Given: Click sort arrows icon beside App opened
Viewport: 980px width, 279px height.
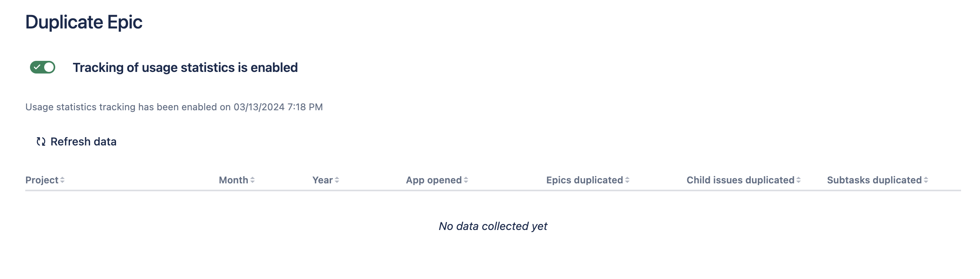Looking at the screenshot, I should (x=466, y=180).
